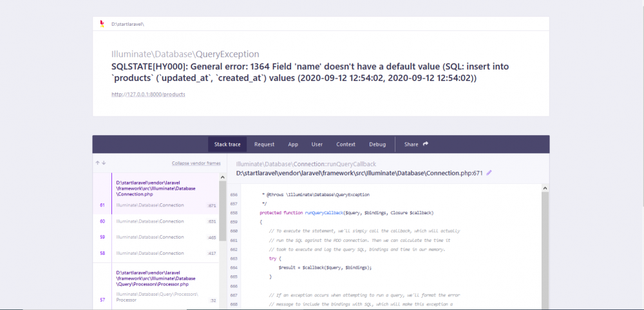Click line 656 @throws comment
The width and height of the screenshot is (644, 310).
point(316,195)
